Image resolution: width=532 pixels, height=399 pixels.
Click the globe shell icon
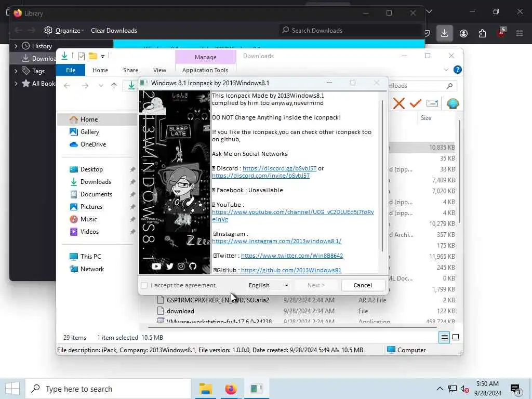(453, 103)
